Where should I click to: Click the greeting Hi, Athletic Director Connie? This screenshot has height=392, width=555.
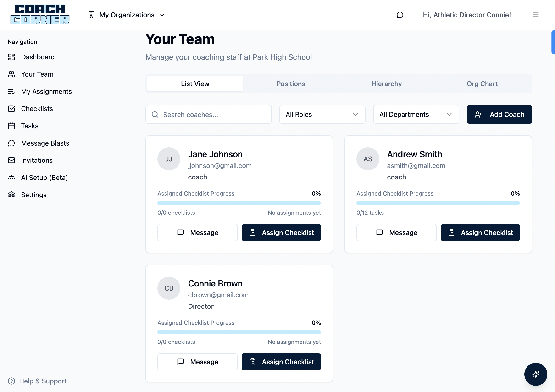(467, 15)
